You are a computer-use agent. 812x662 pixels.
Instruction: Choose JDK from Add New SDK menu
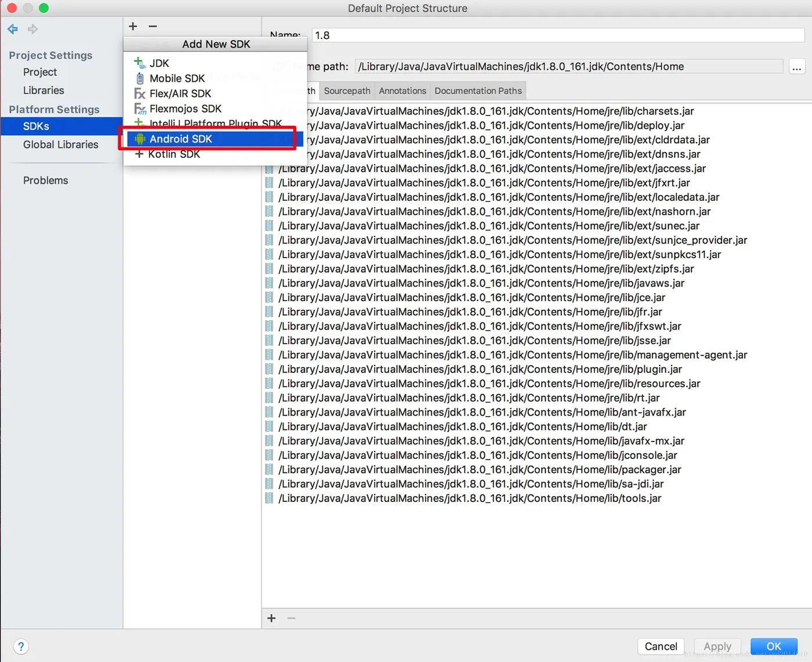tap(215, 63)
